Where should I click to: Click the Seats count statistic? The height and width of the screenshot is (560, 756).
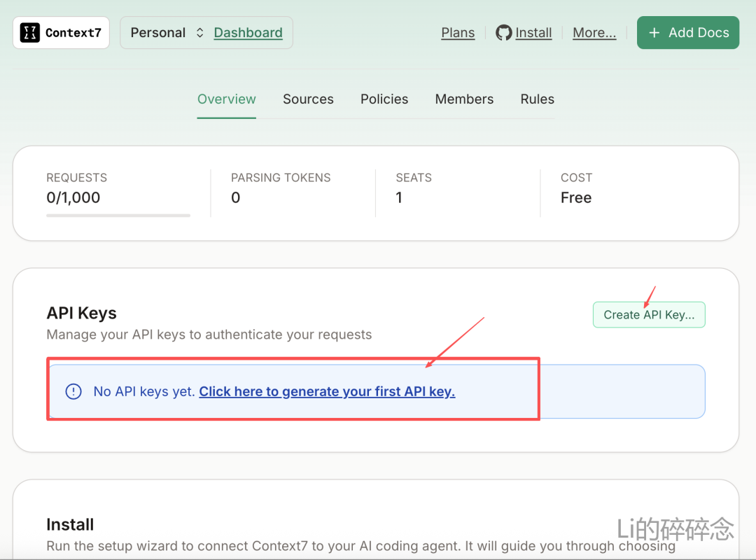click(399, 198)
